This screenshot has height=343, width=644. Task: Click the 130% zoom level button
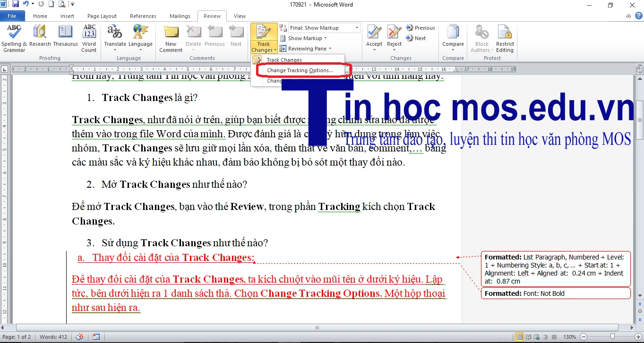click(x=569, y=337)
